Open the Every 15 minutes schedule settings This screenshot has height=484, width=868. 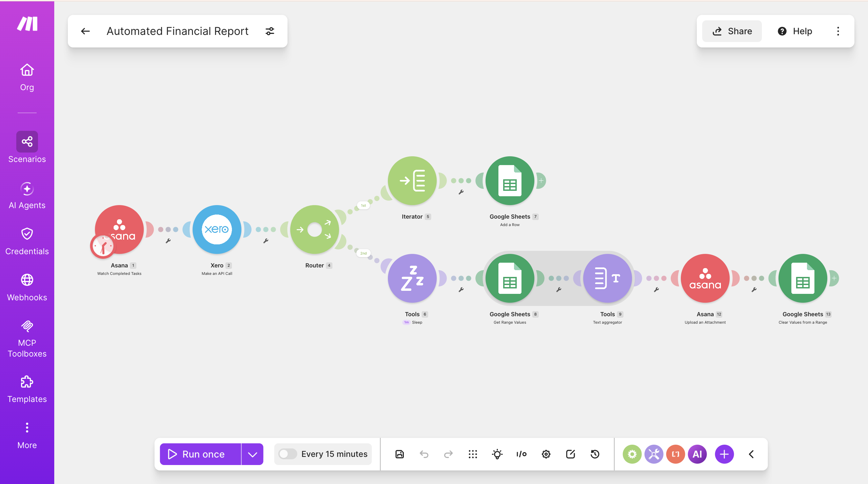pyautogui.click(x=334, y=454)
